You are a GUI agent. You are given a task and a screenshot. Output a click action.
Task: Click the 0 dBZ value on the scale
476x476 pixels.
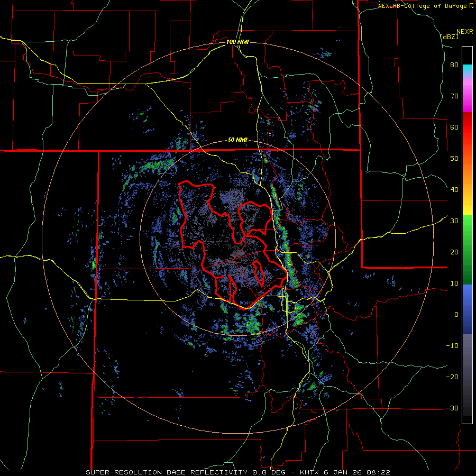[x=456, y=315]
